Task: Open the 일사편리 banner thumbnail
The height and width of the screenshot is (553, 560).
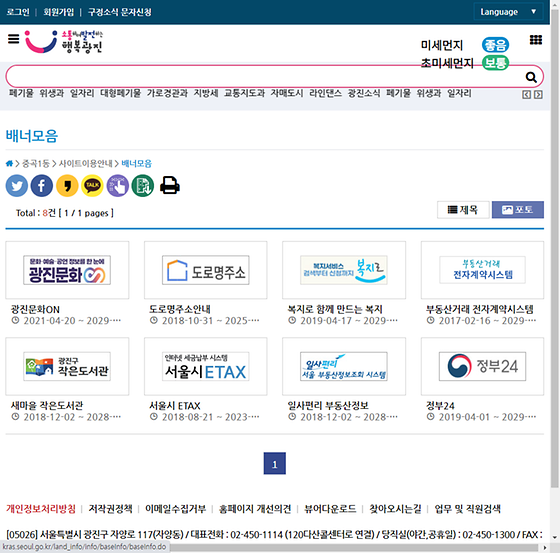Action: 344,367
